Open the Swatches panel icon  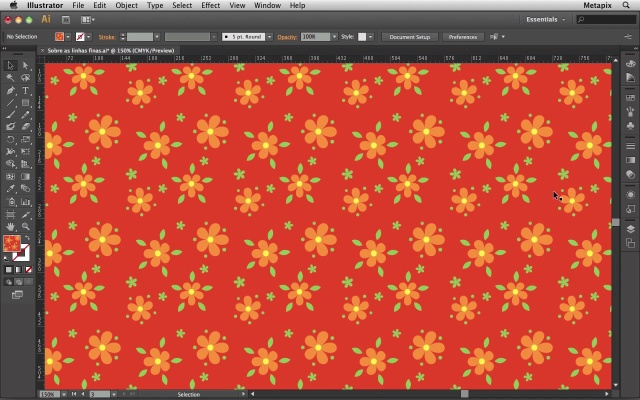[x=631, y=98]
